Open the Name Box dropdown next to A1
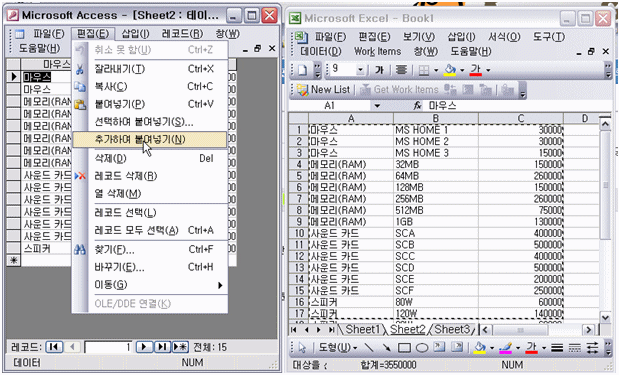This screenshot has height=375, width=619. coord(377,106)
